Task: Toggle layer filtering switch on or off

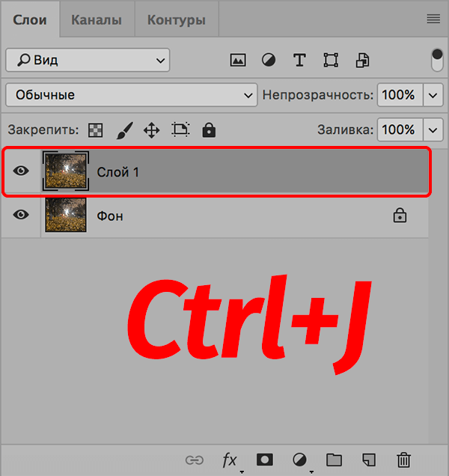Action: pyautogui.click(x=437, y=60)
